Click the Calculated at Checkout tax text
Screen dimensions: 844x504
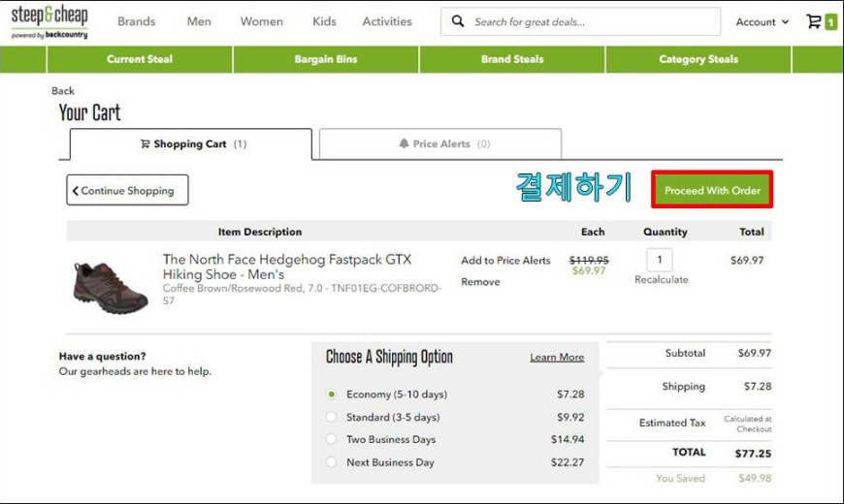click(748, 424)
